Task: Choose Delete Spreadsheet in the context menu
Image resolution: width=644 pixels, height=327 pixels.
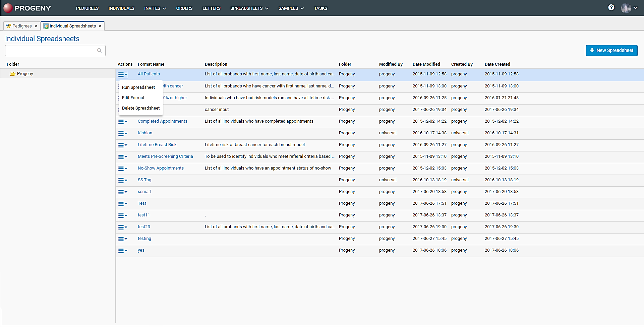Action: [141, 108]
